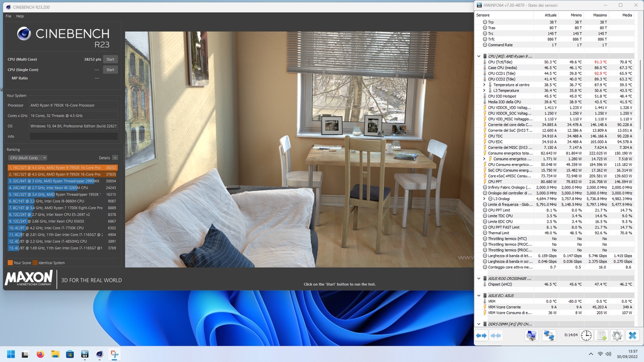Switch to Cinebench taskbar icon
Viewport: 644px width, 362px height.
(100, 354)
